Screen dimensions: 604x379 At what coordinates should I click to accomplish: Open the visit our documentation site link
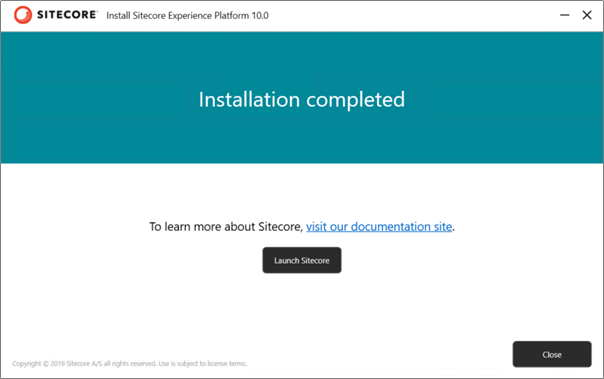click(x=379, y=226)
